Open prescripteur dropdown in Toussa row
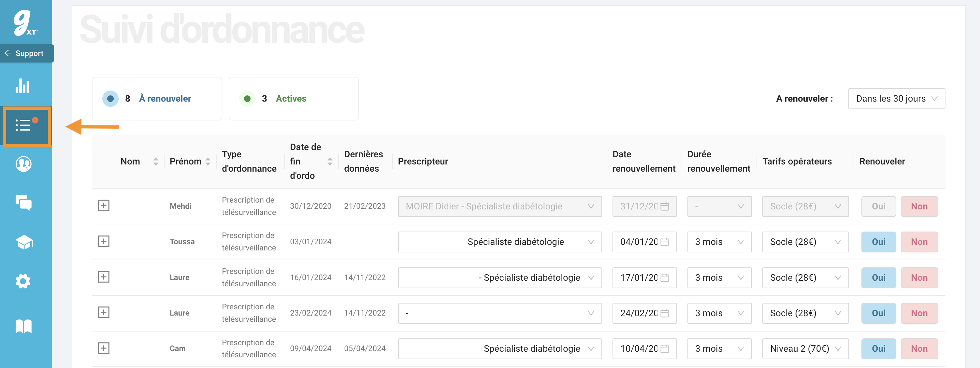Image resolution: width=980 pixels, height=368 pixels. pos(500,242)
